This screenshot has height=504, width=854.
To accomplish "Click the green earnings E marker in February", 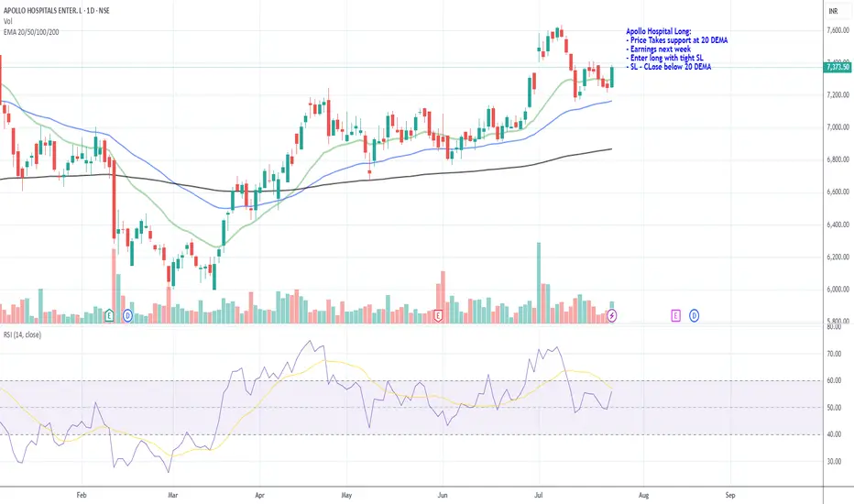I will point(109,315).
